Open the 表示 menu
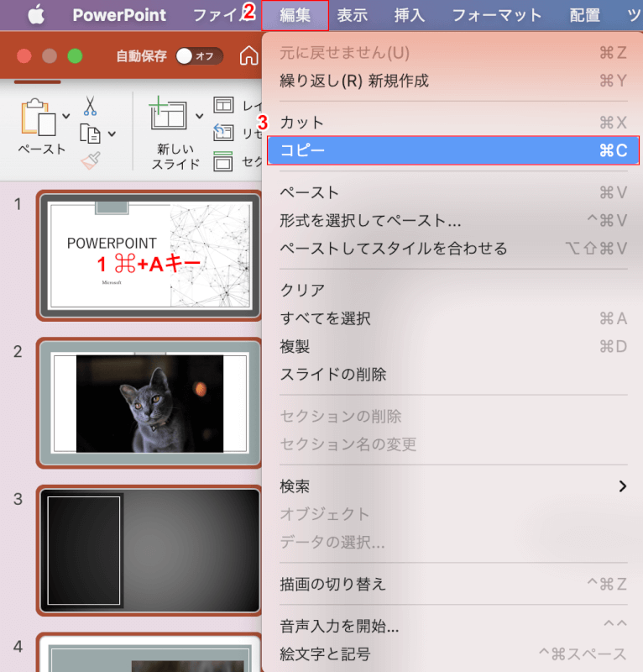This screenshot has width=643, height=672. [352, 15]
